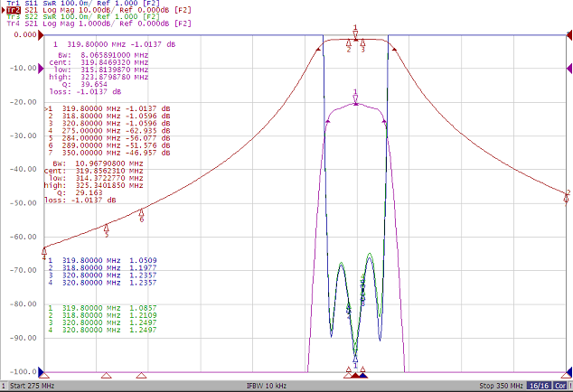Click the purple reference triangle beside -10.00
The image size is (573, 392).
41,69
